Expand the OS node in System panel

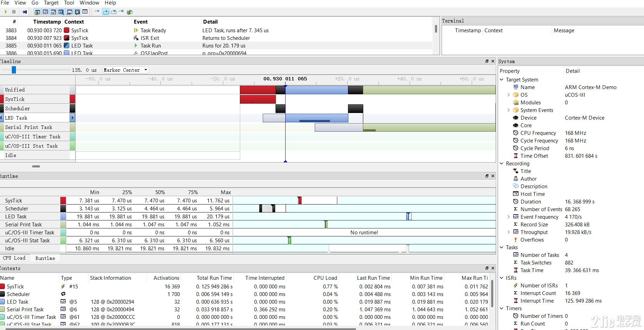point(508,95)
